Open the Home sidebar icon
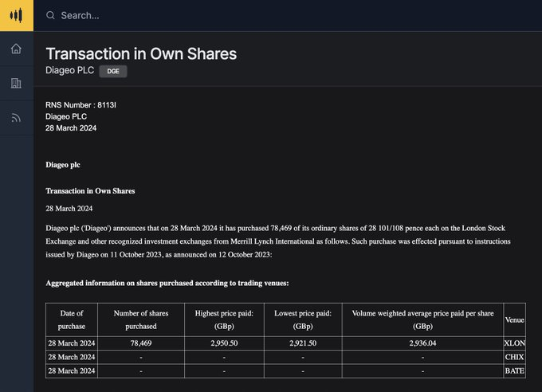 [x=16, y=49]
